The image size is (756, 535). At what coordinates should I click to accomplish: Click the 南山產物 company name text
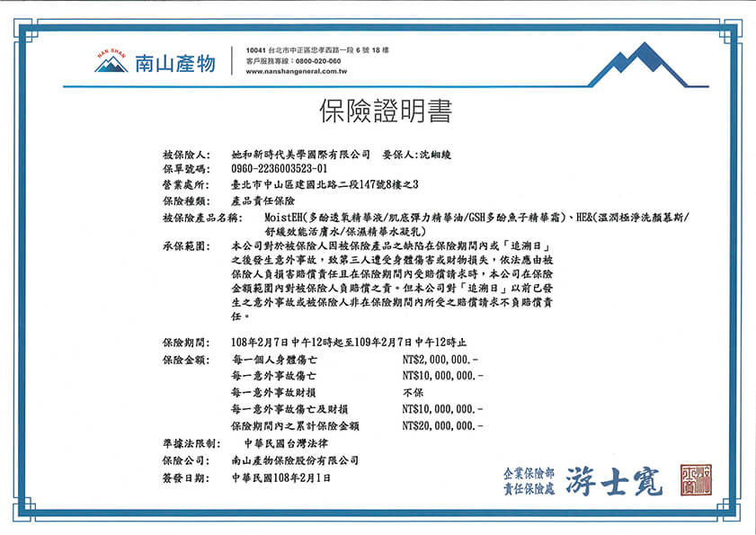[175, 63]
